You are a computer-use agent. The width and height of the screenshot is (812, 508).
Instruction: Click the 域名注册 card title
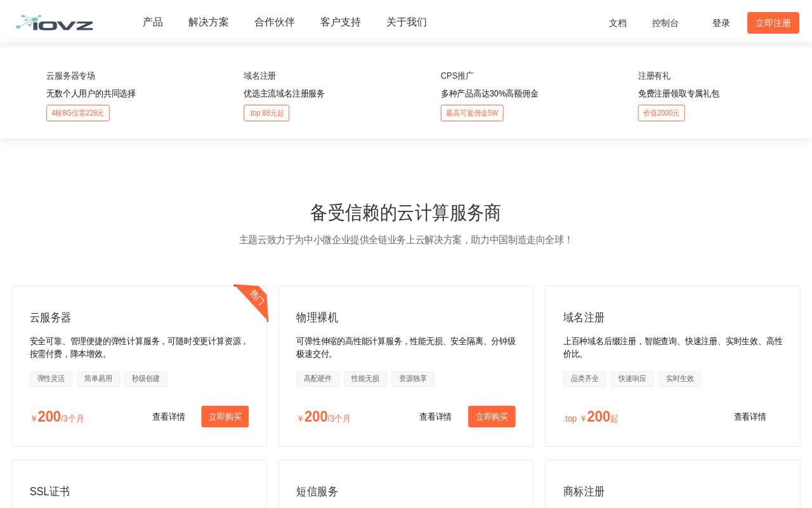point(584,317)
